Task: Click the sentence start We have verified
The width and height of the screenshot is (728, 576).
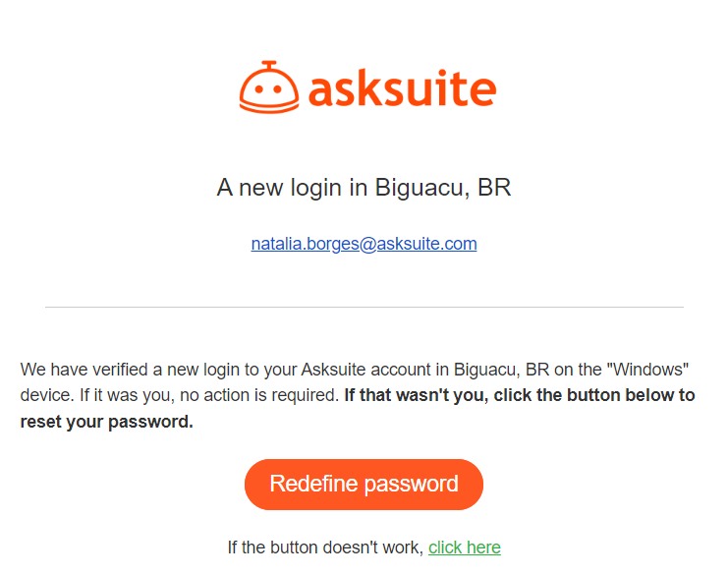Action: point(84,370)
